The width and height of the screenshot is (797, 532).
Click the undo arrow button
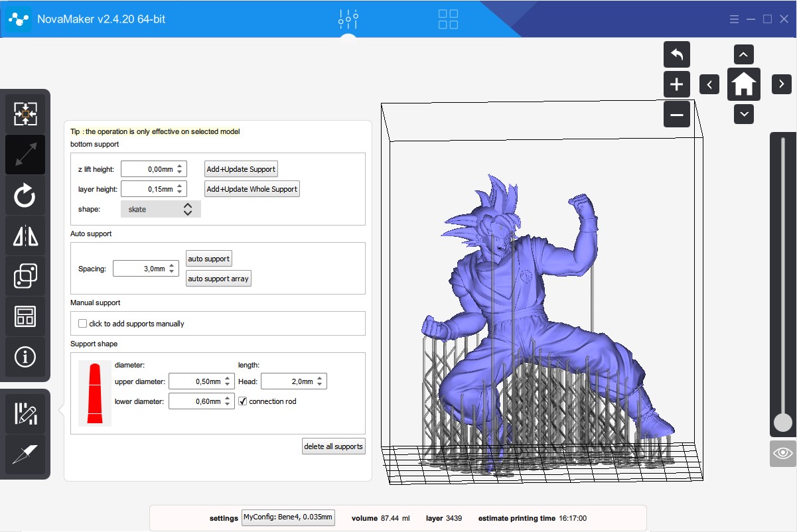pos(677,54)
